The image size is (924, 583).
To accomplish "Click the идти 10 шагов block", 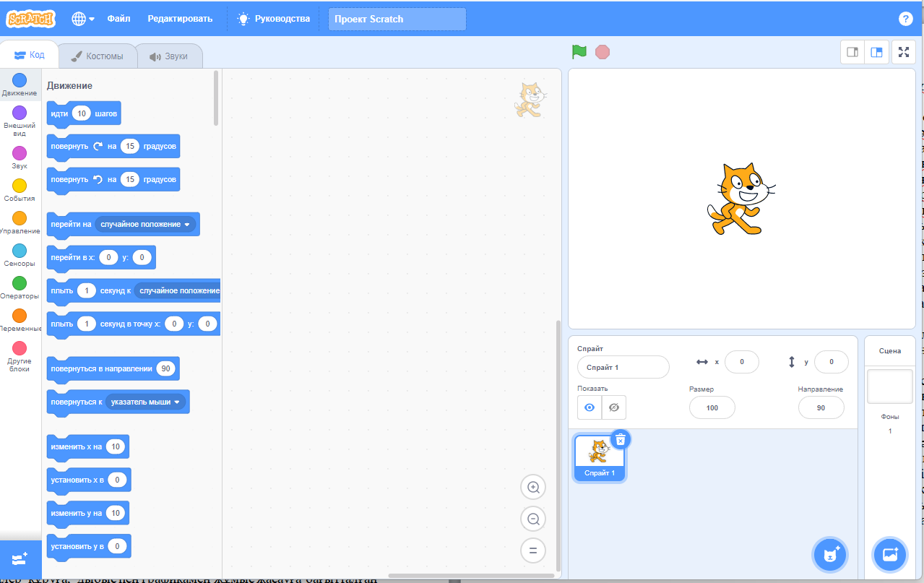I will (x=83, y=114).
